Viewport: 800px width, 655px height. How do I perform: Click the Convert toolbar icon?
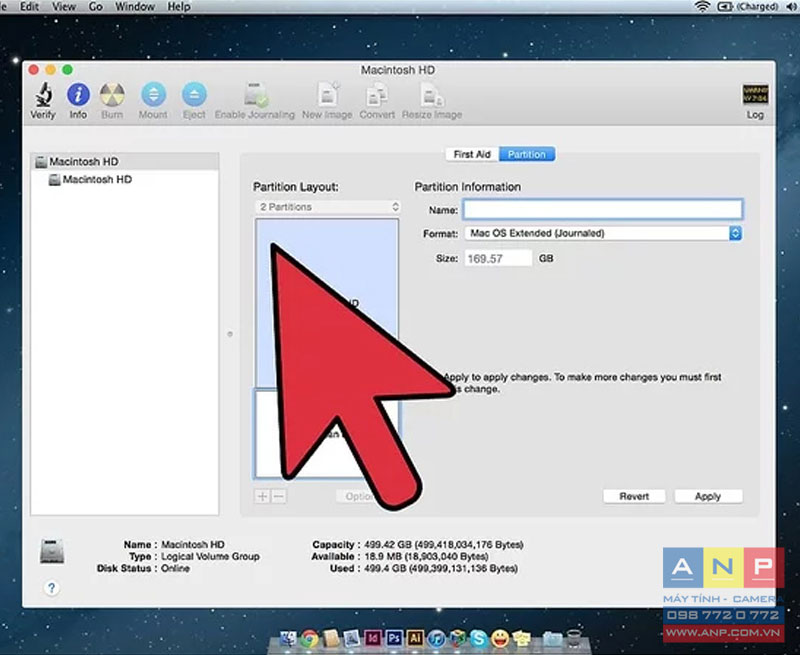click(377, 95)
